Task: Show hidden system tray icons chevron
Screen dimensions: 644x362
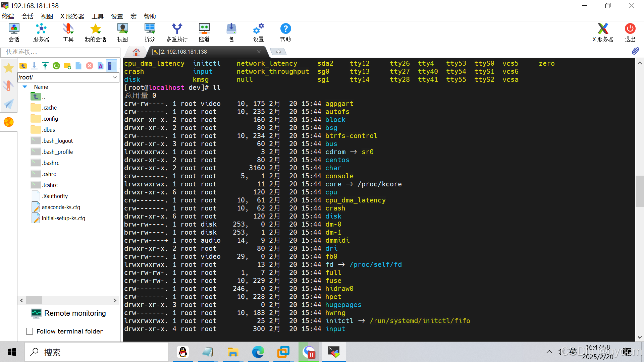Action: 549,352
